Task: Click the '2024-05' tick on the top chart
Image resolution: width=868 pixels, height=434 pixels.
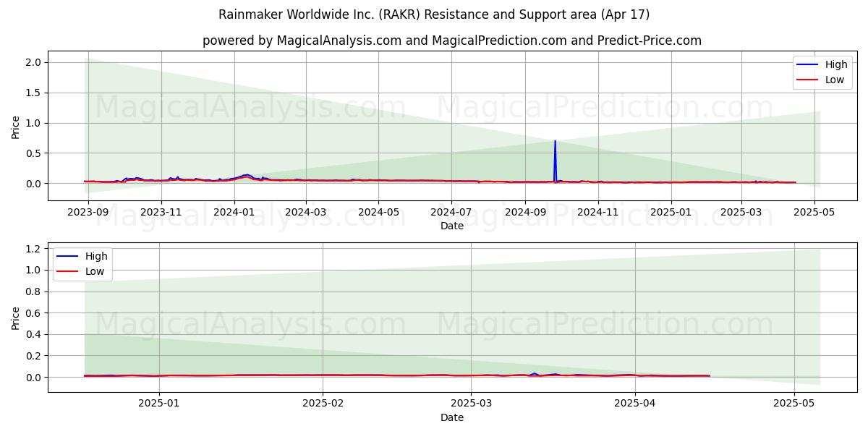Action: [378, 212]
